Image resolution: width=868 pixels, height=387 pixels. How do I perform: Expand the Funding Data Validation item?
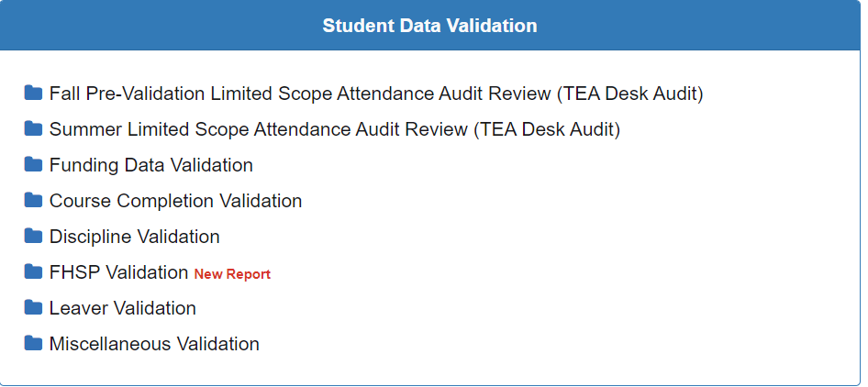151,165
